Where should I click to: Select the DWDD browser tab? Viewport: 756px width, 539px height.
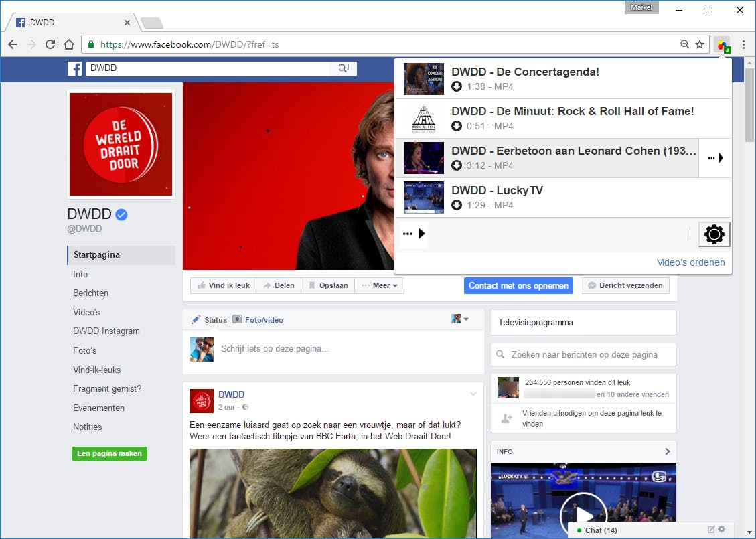(x=72, y=23)
